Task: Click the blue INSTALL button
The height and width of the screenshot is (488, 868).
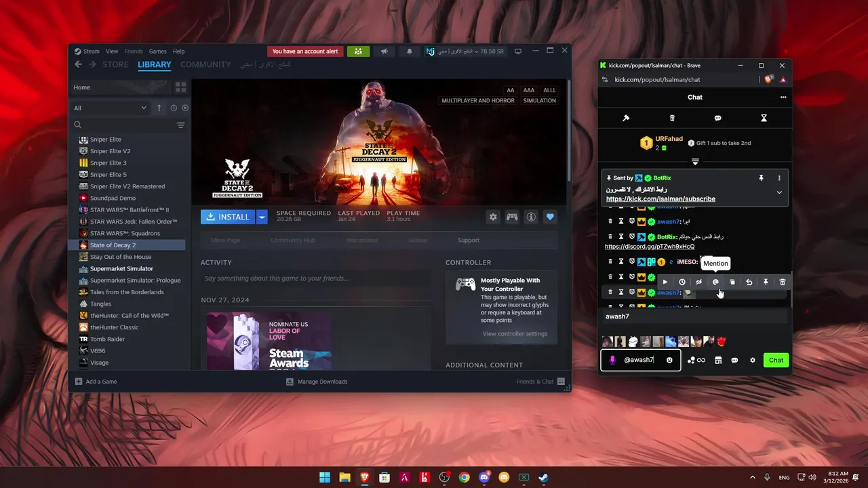Action: point(228,217)
